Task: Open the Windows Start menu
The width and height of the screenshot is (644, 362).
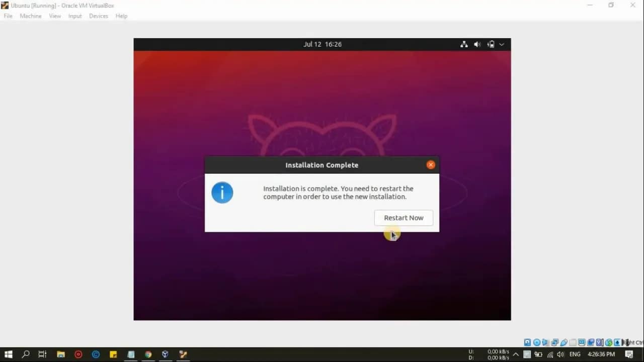Action: tap(8, 354)
